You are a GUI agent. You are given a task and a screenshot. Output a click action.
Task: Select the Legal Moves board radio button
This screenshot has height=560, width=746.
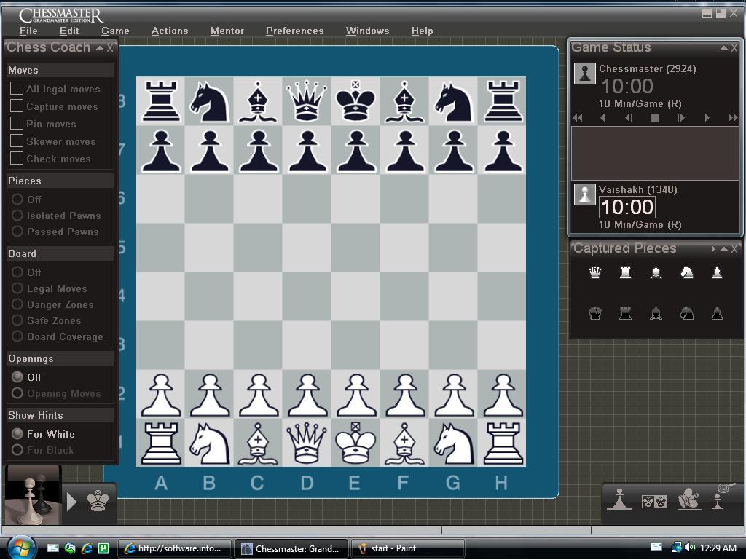point(17,288)
